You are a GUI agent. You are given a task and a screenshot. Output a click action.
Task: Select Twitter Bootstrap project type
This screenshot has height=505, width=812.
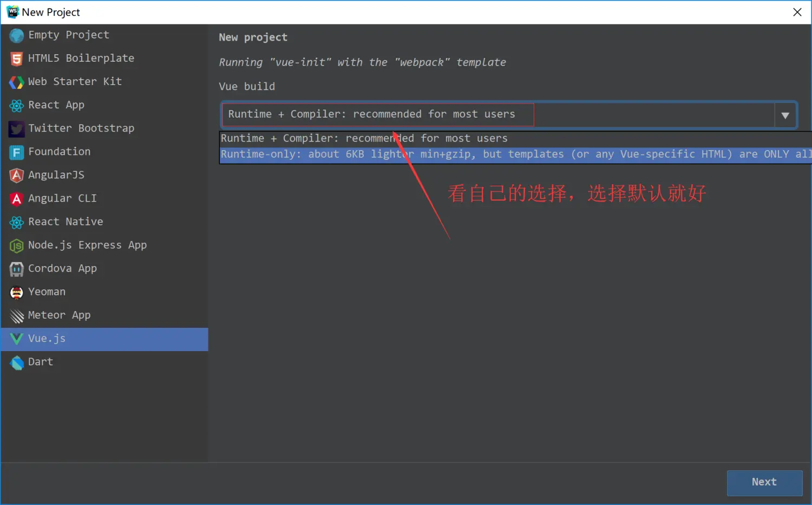(104, 128)
